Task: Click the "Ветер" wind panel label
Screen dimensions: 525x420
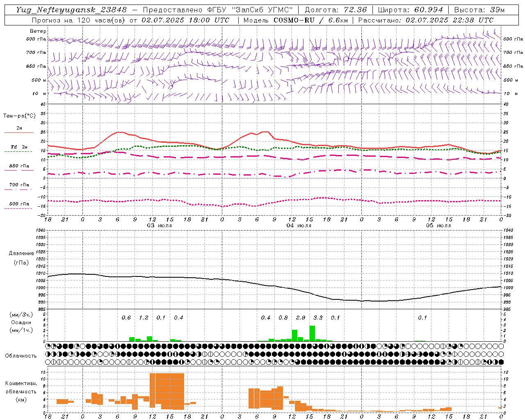Action: [x=38, y=31]
